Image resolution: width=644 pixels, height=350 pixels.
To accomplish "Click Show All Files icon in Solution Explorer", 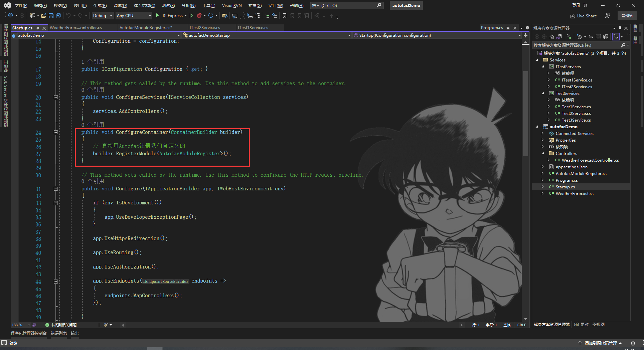I will coord(606,37).
